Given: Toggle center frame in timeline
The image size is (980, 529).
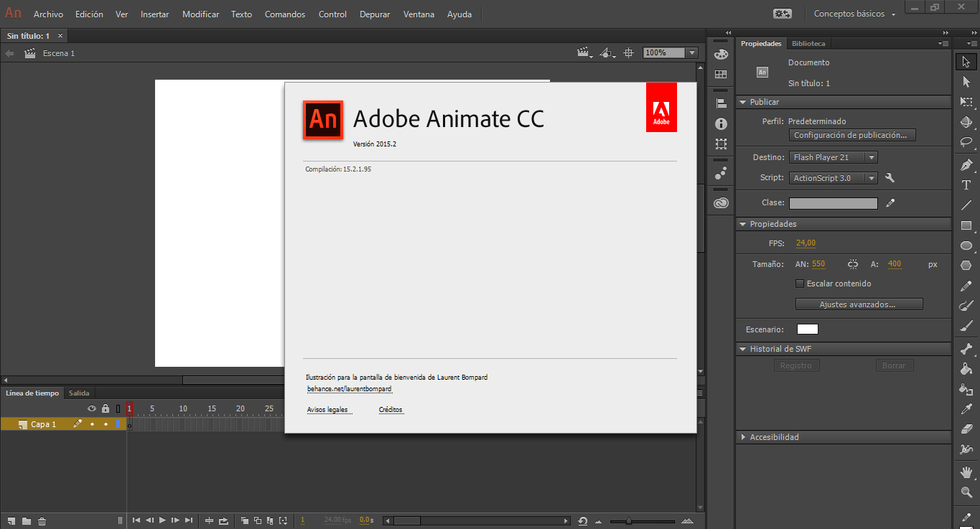Looking at the screenshot, I should 210,520.
